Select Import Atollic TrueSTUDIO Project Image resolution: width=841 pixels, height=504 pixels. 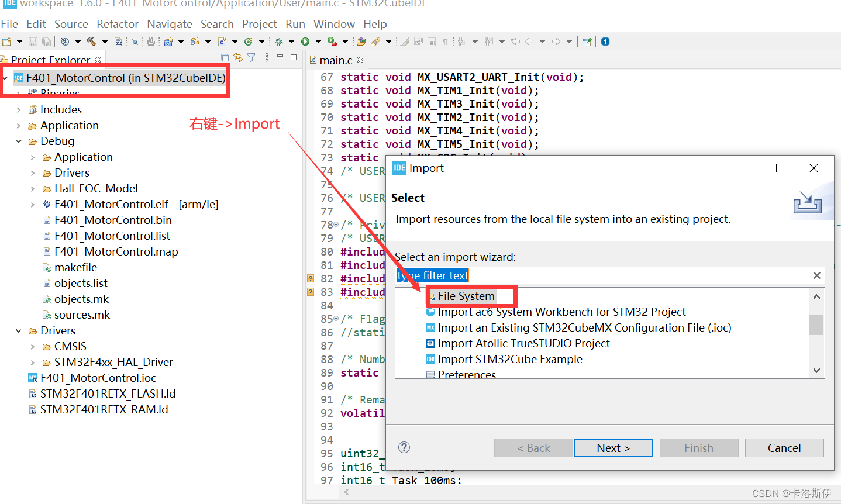[x=518, y=344]
